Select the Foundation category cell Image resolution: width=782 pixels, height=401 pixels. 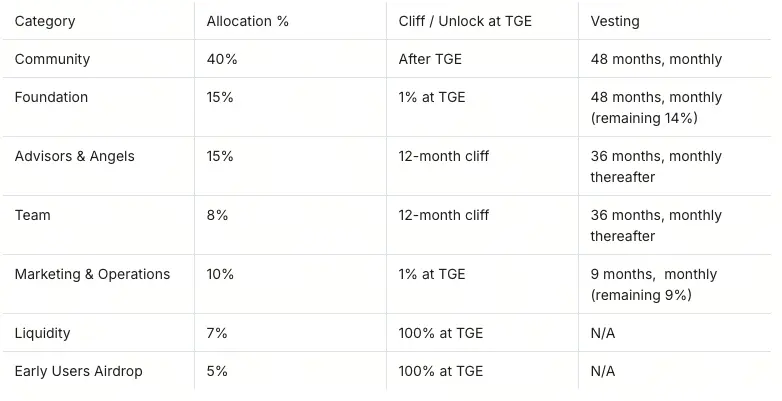tap(51, 97)
